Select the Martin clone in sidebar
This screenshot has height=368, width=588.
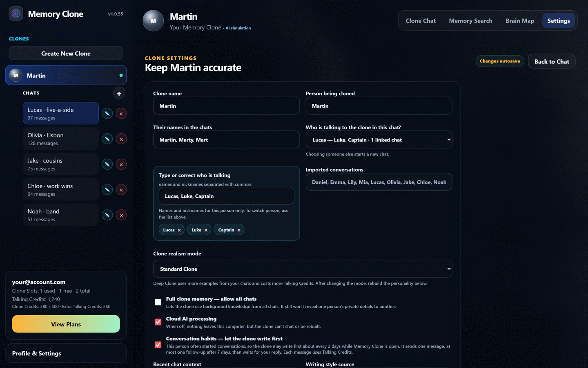66,75
